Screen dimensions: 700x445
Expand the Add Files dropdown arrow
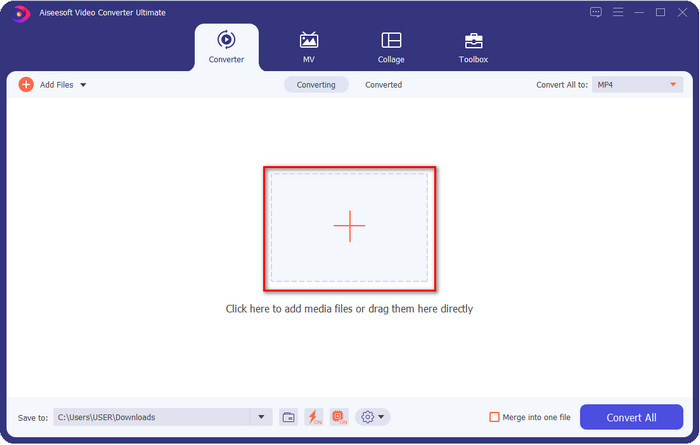pos(83,85)
